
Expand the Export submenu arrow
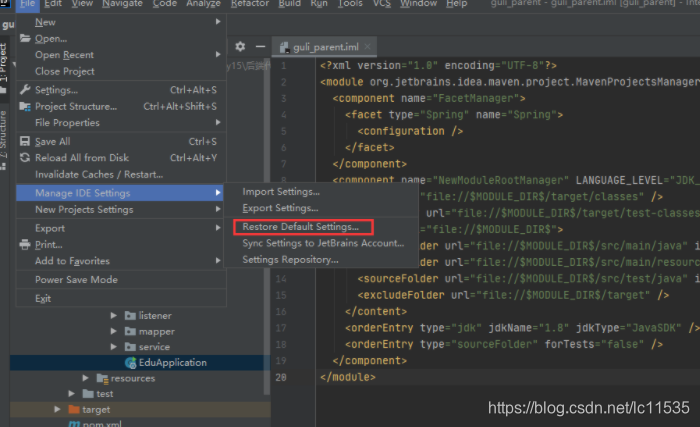click(x=218, y=228)
